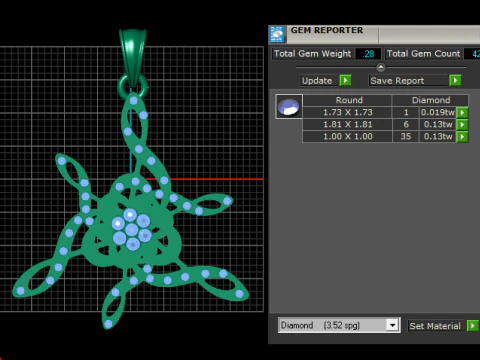The image size is (480, 360).
Task: Click the Gem Reporter panel icon
Action: [x=277, y=34]
